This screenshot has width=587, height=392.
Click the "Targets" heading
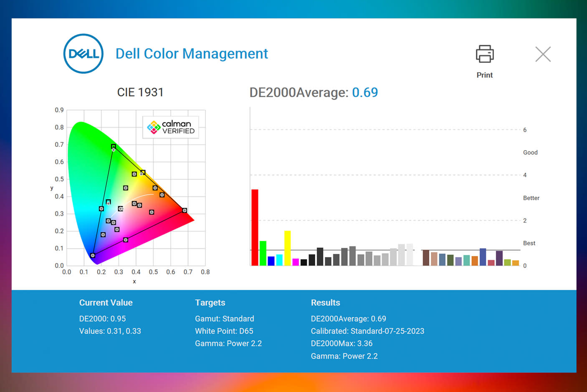(210, 303)
